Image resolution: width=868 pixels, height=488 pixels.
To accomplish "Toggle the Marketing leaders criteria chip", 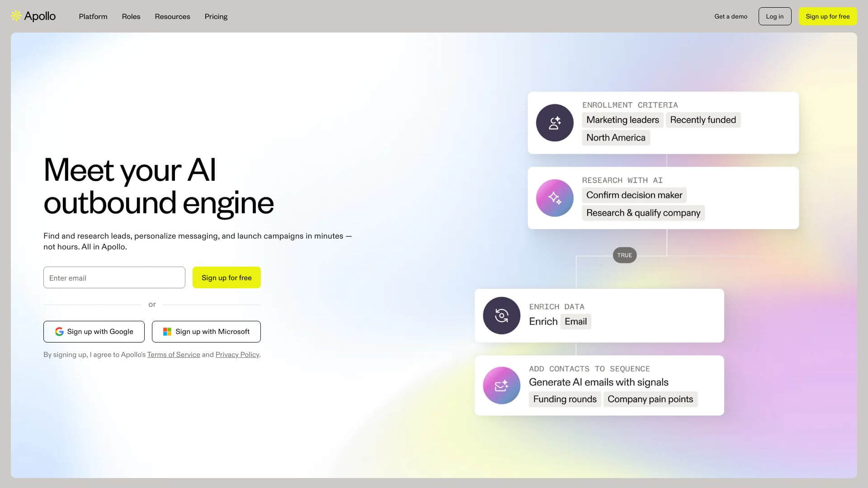I will tap(623, 120).
